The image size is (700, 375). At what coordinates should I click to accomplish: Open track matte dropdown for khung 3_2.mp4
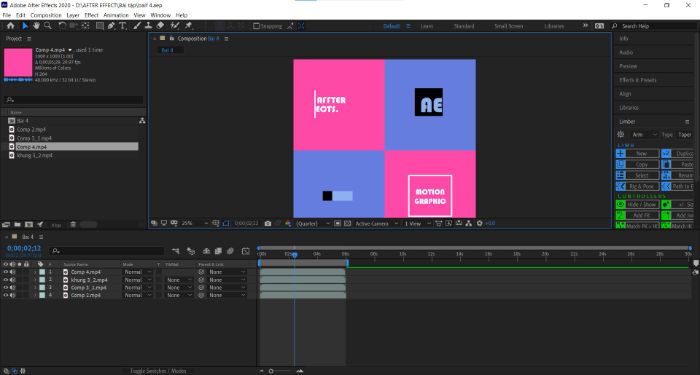[x=179, y=280]
